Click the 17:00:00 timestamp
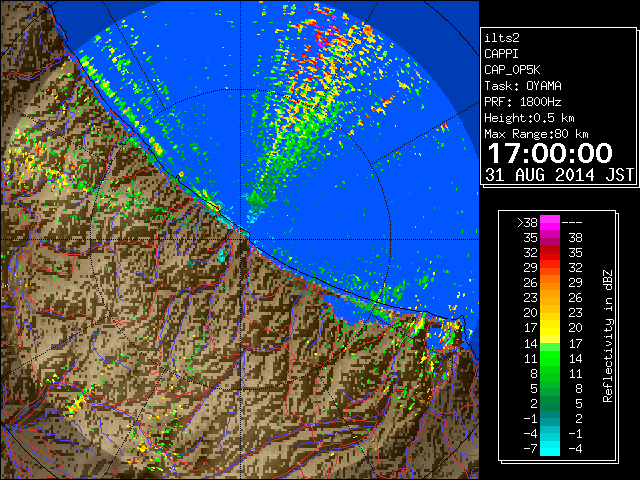 550,153
